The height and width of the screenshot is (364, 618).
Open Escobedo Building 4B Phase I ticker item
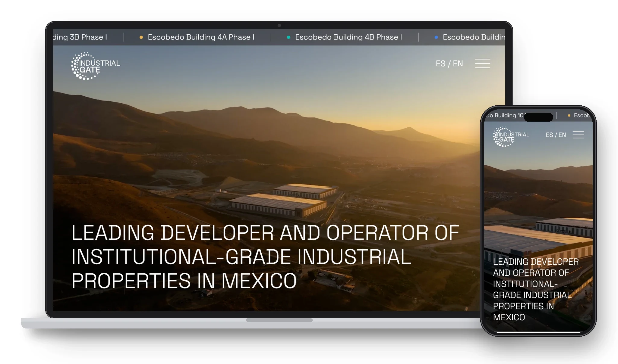point(348,37)
